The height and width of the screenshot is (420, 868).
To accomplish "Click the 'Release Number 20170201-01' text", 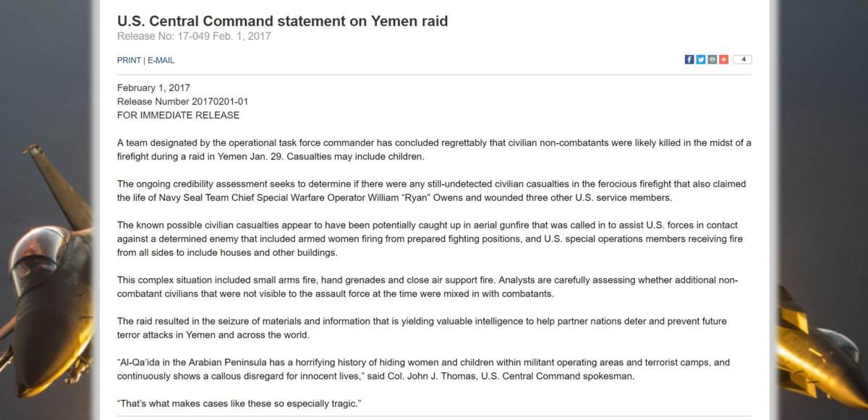I will [182, 101].
